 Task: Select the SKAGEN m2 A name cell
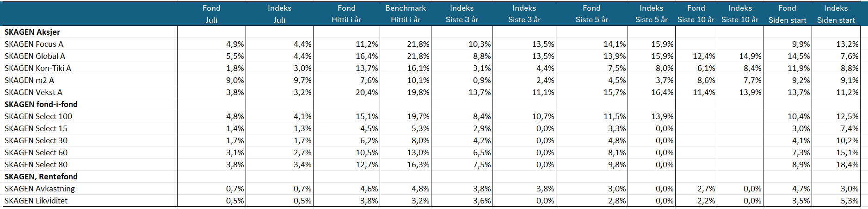tap(29, 80)
